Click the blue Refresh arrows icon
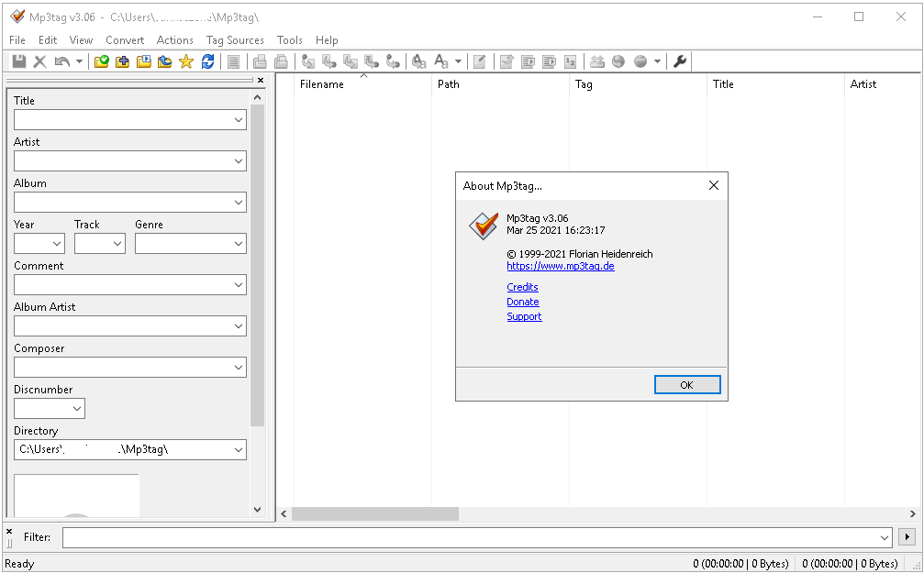924x573 pixels. 207,61
